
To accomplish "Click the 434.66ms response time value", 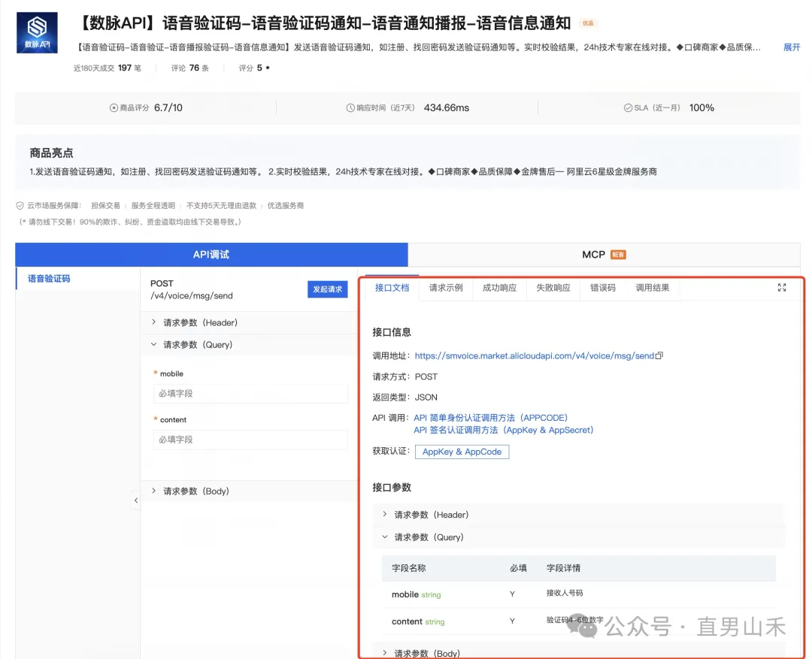I will [x=447, y=107].
